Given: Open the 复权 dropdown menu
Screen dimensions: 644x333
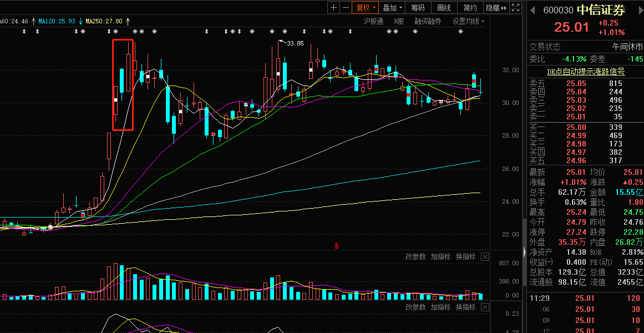Looking at the screenshot, I should pos(366,8).
